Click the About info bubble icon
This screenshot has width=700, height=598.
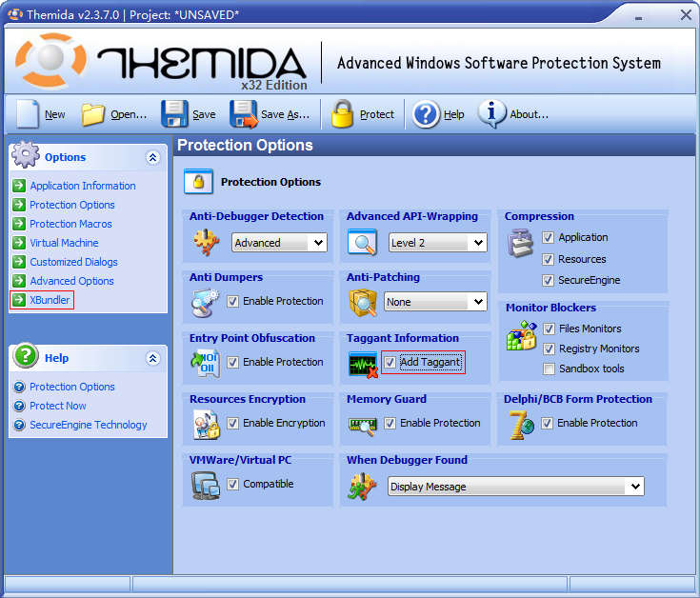click(x=491, y=113)
